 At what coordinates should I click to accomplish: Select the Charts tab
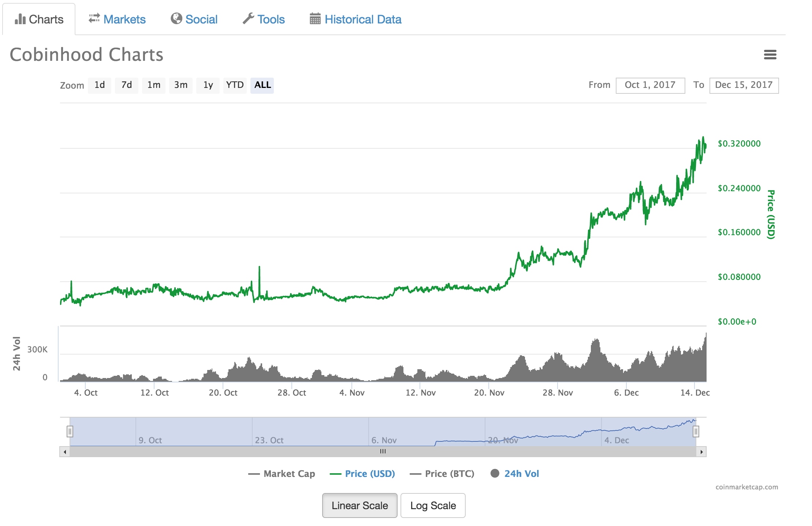coord(39,19)
